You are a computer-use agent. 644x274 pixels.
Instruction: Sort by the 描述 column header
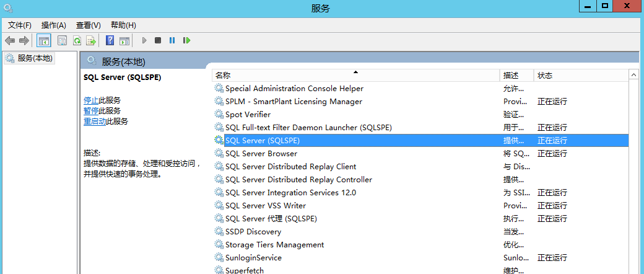(516, 75)
